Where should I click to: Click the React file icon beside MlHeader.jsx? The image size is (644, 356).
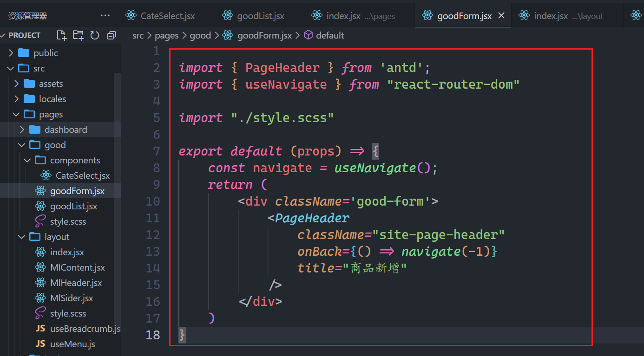coord(41,283)
